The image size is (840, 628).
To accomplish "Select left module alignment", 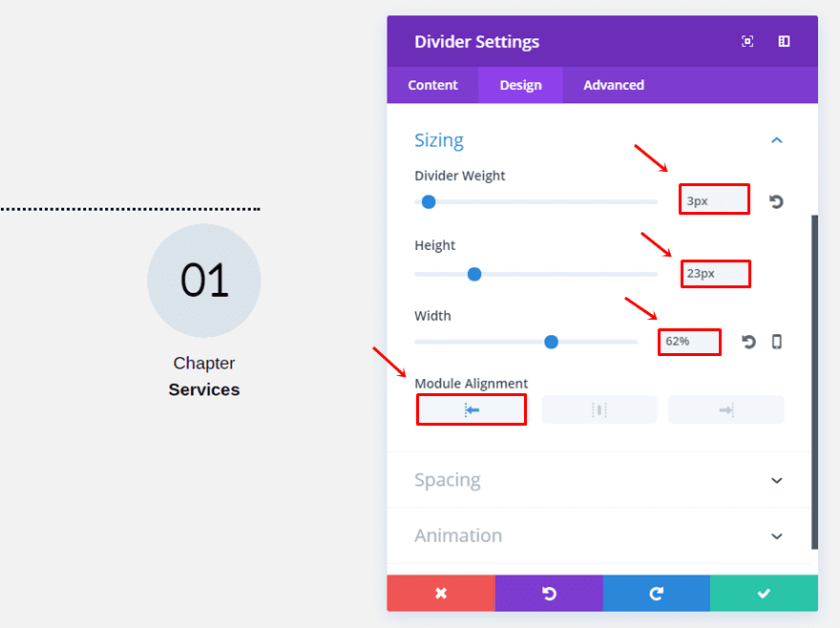I will click(x=472, y=409).
